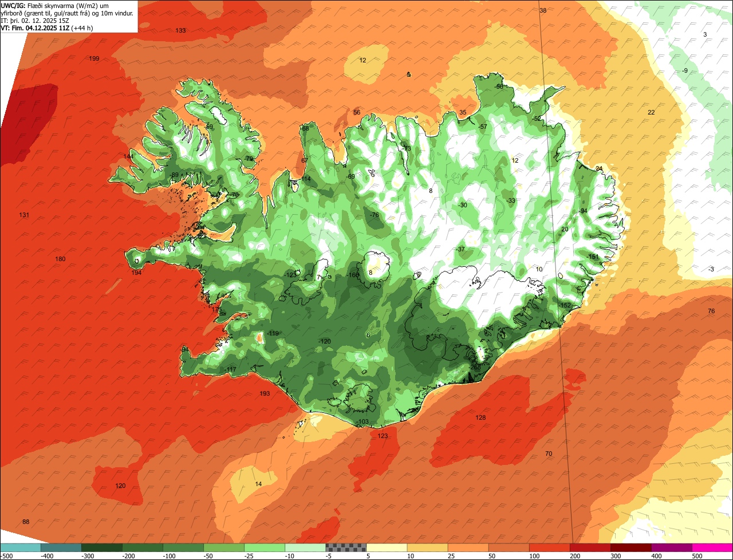Click the legend swatch between -400 and -300
This screenshot has width=733, height=560.
(x=61, y=547)
